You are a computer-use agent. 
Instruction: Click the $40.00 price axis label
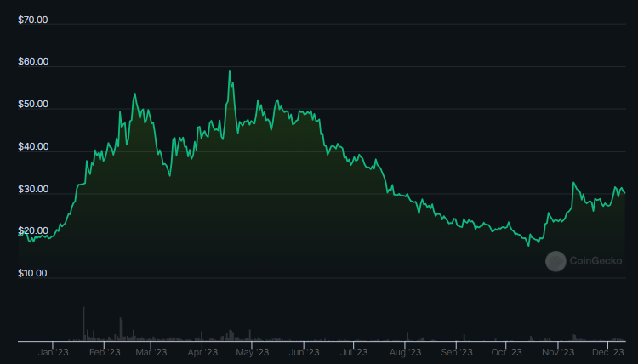coord(33,146)
